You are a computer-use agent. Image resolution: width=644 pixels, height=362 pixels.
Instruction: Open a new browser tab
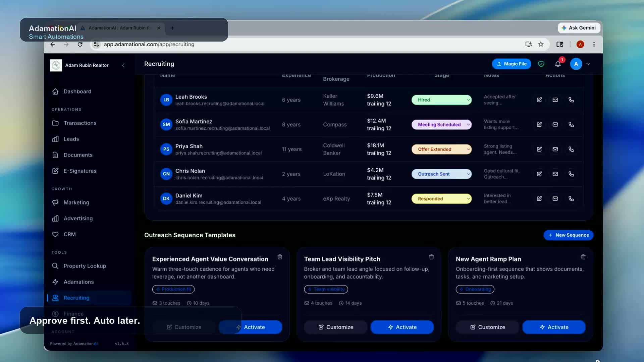(x=172, y=28)
